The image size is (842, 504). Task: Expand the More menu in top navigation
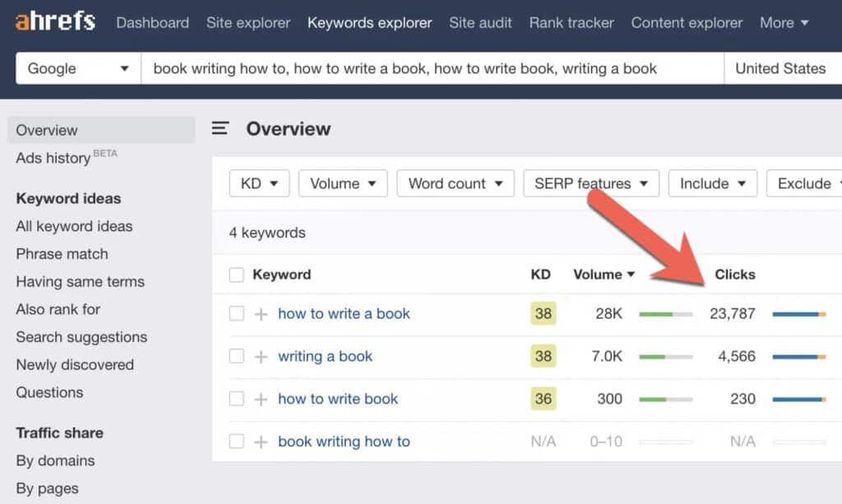pyautogui.click(x=784, y=23)
